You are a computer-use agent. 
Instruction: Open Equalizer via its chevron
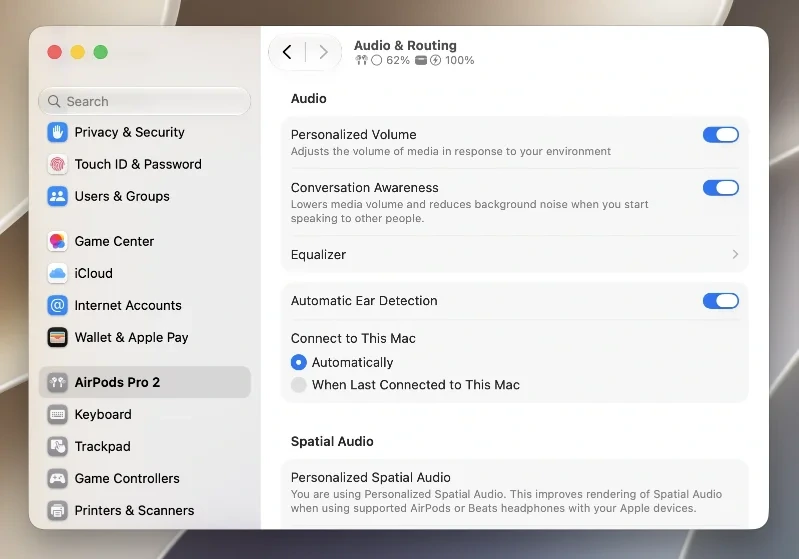click(x=735, y=254)
